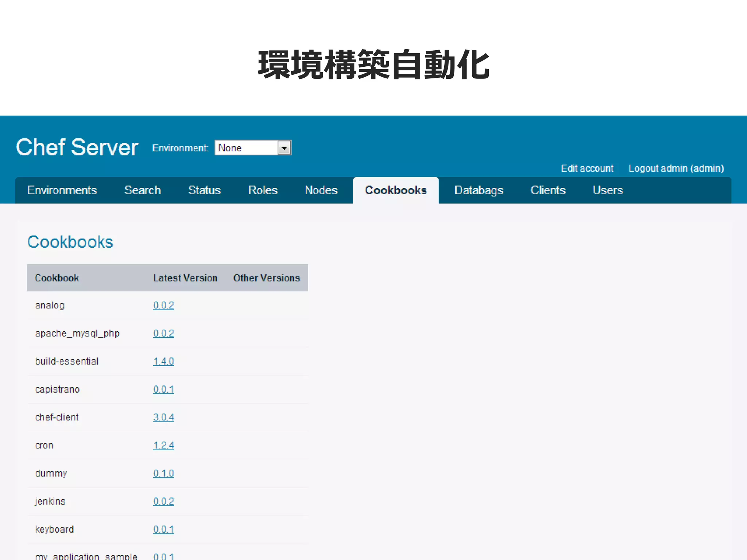Open the Environment dropdown arrow
Image resolution: width=747 pixels, height=560 pixels.
tap(284, 148)
